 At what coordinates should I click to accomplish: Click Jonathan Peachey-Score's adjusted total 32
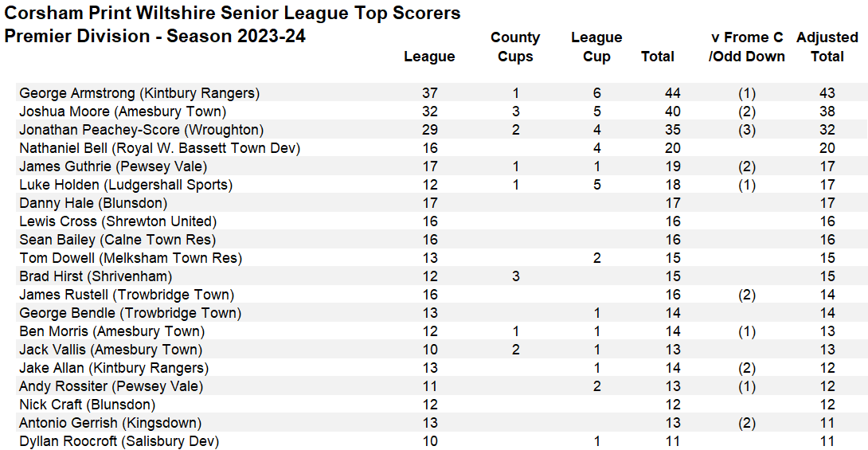point(827,130)
